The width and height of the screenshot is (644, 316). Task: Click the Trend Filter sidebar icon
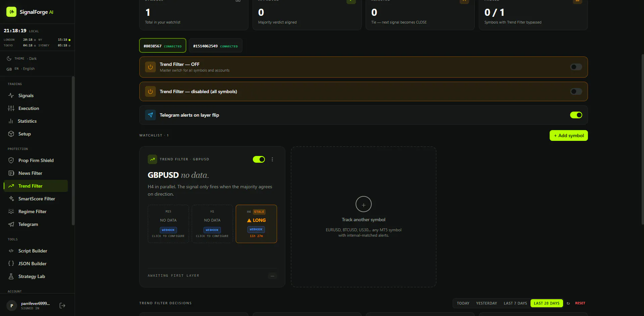(11, 186)
